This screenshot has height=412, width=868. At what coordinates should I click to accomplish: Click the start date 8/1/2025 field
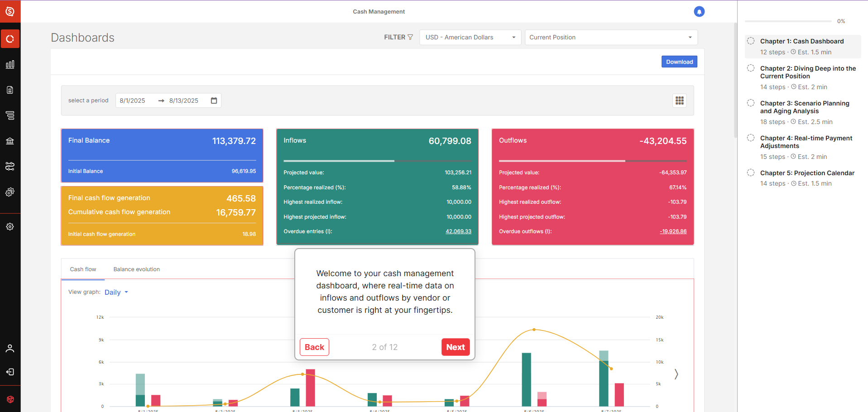click(x=133, y=101)
